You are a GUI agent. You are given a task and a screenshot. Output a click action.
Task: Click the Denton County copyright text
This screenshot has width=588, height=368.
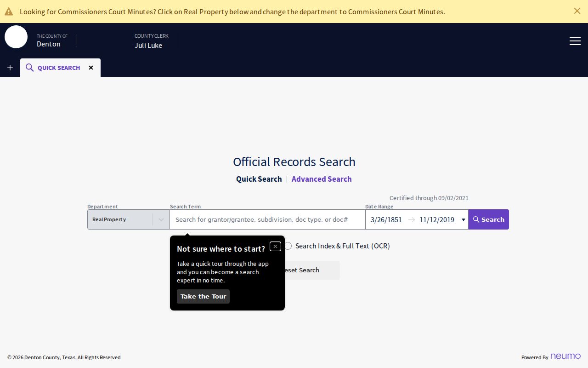(64, 357)
